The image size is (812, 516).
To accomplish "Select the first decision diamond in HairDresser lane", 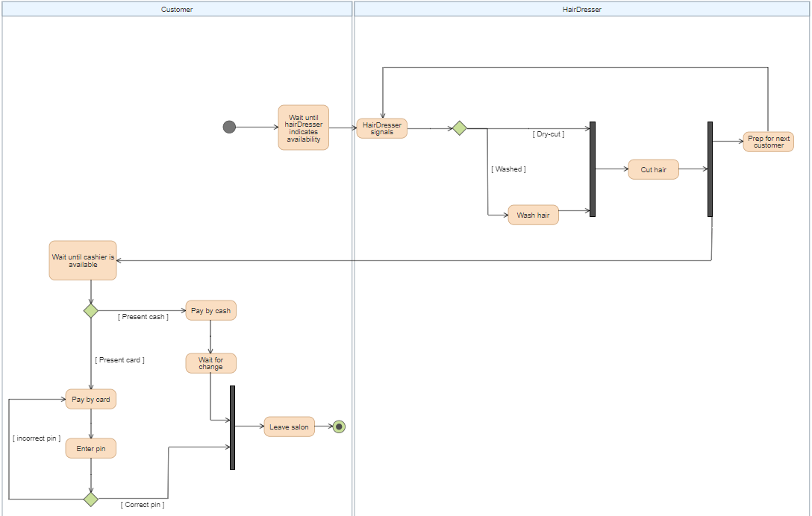I will coord(460,128).
